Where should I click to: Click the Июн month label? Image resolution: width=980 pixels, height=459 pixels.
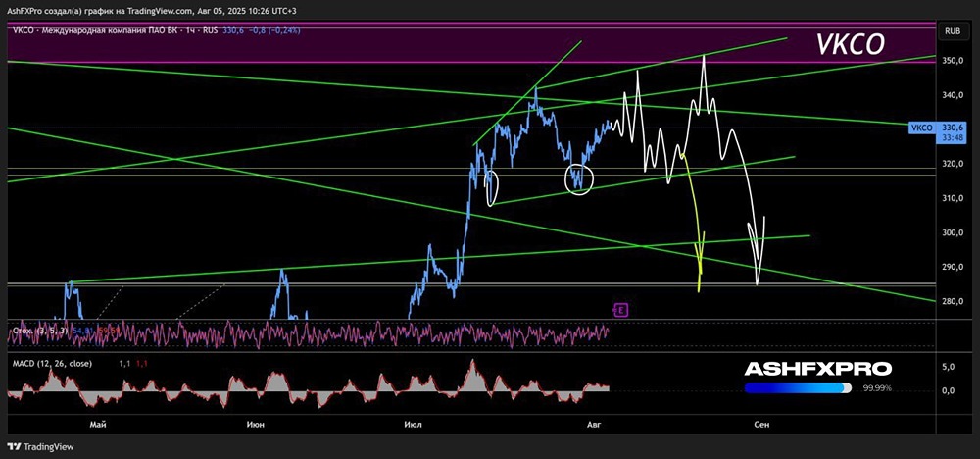pyautogui.click(x=255, y=425)
